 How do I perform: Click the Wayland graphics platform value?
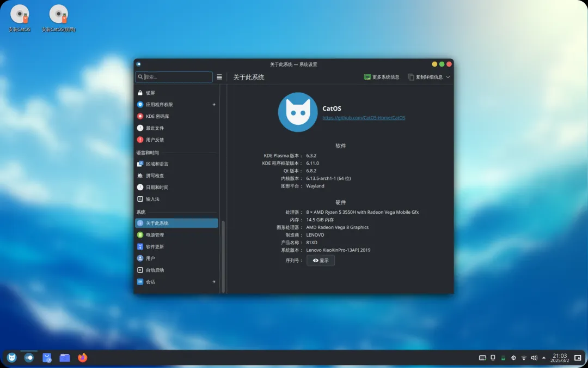click(x=315, y=186)
